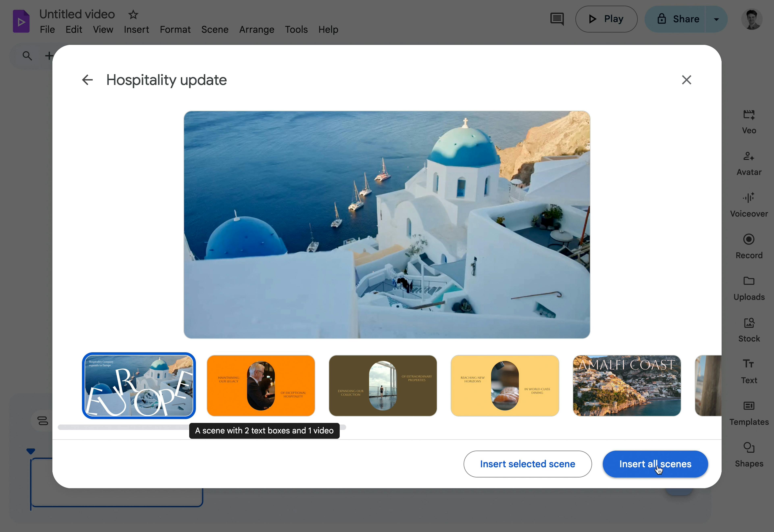Star the Untitled video document
774x532 pixels.
pos(133,15)
